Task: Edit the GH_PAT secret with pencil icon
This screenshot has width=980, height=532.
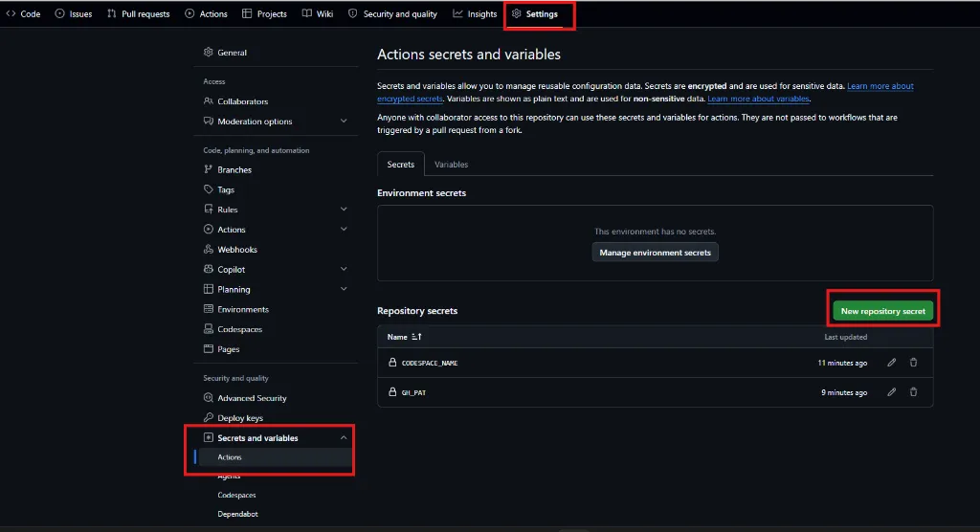Action: (x=891, y=392)
